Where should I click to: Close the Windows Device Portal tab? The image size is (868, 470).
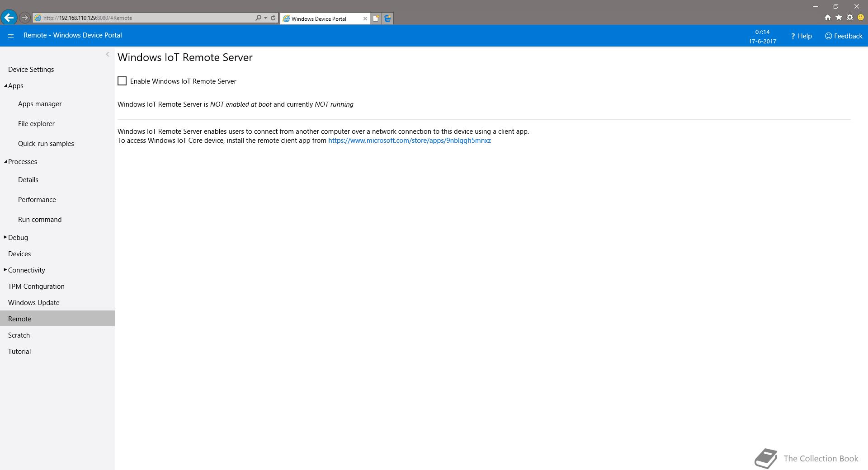365,19
